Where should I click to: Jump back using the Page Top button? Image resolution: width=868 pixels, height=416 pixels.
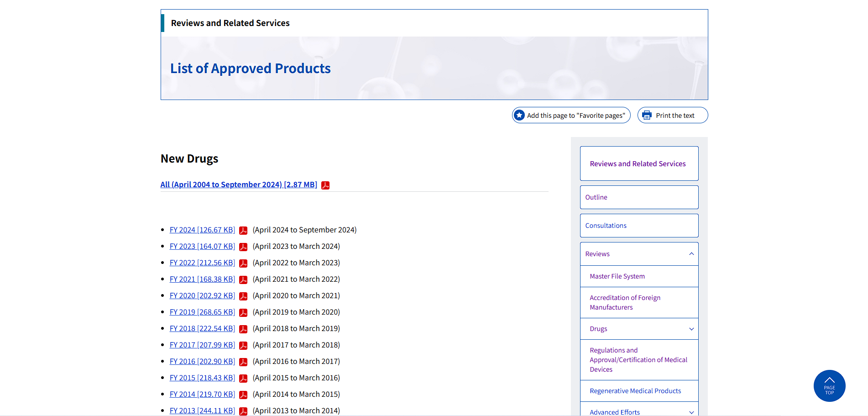coord(829,385)
